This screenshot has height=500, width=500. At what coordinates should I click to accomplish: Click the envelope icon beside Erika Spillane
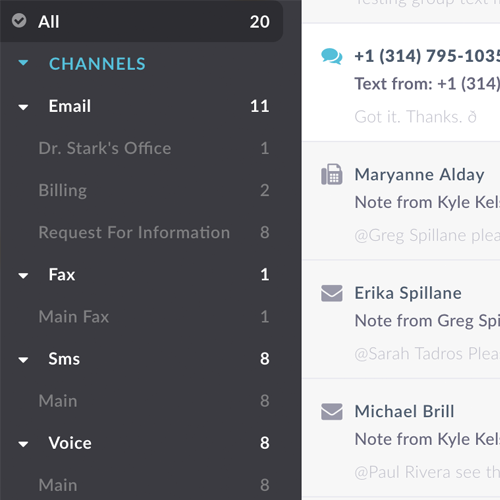[x=331, y=293]
